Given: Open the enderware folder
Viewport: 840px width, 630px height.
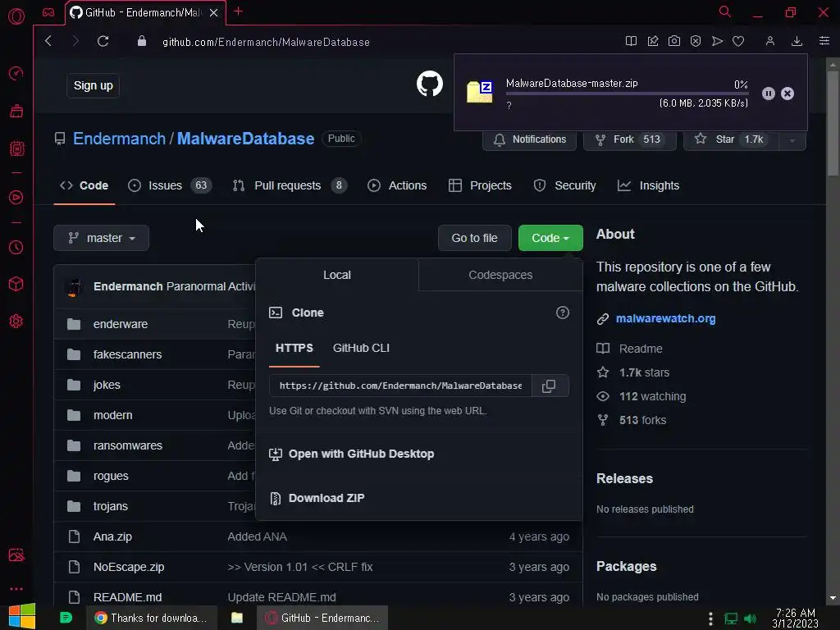Looking at the screenshot, I should point(121,325).
